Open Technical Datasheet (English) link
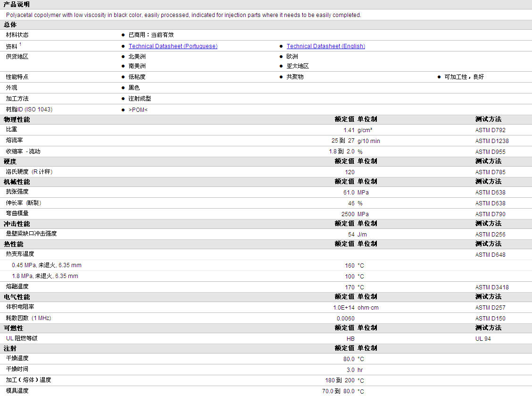The image size is (532, 396). (326, 46)
